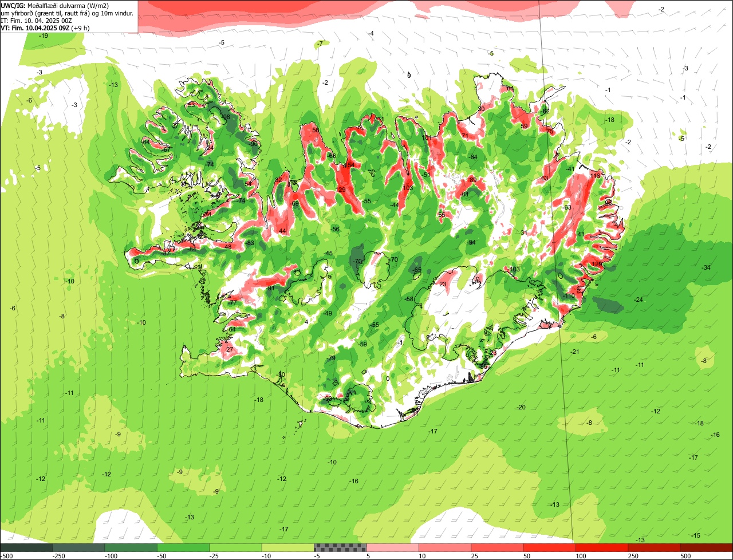733x560 pixels.
Task: Click the '-250' legend scale label
Action: coord(58,556)
